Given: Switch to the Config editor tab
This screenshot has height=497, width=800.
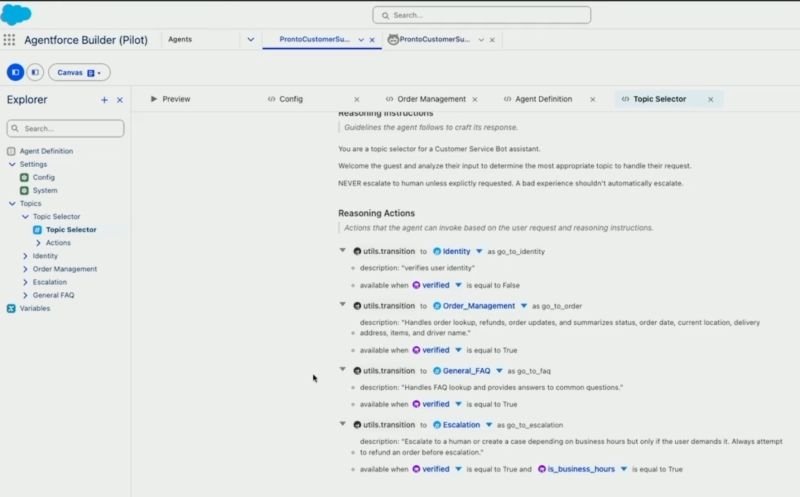Looking at the screenshot, I should pyautogui.click(x=291, y=99).
